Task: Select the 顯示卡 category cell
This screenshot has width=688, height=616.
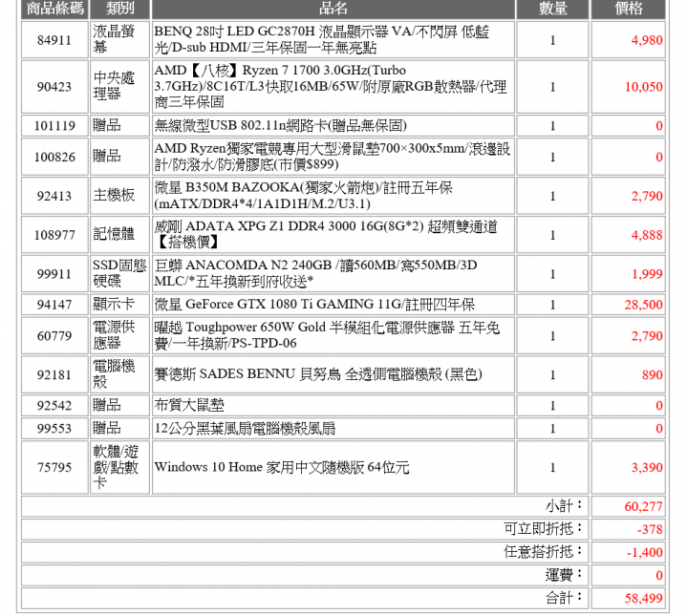Action: click(x=119, y=305)
